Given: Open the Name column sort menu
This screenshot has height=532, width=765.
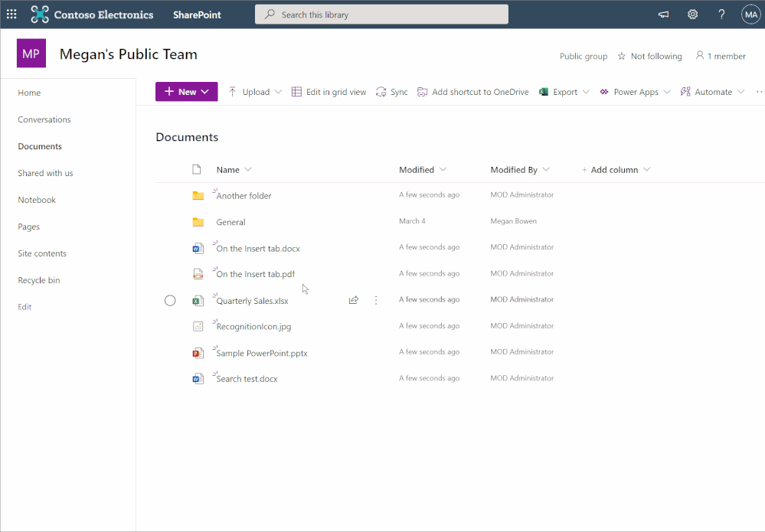Looking at the screenshot, I should coord(234,170).
